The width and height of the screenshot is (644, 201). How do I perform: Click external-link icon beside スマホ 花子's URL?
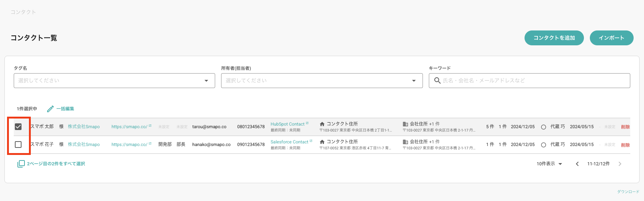[150, 144]
